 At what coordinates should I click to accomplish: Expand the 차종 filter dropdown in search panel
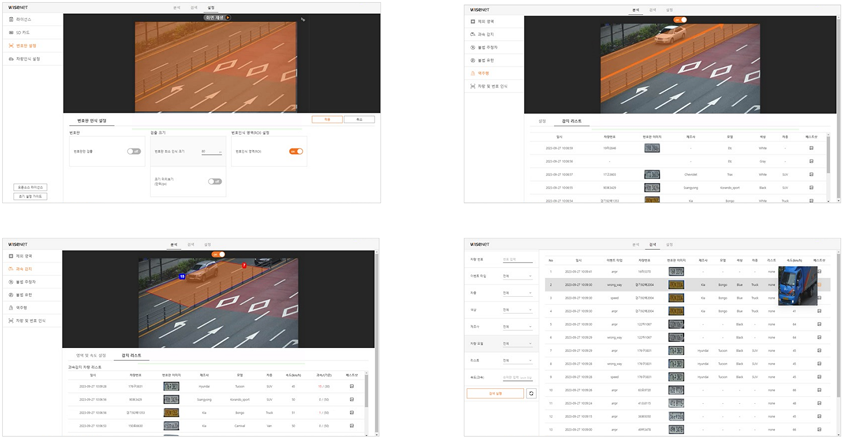click(519, 292)
